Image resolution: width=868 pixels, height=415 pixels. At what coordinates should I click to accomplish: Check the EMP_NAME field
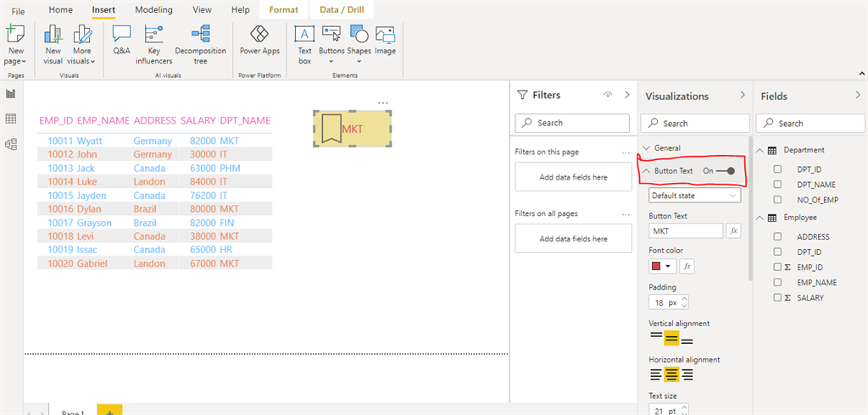coord(778,282)
